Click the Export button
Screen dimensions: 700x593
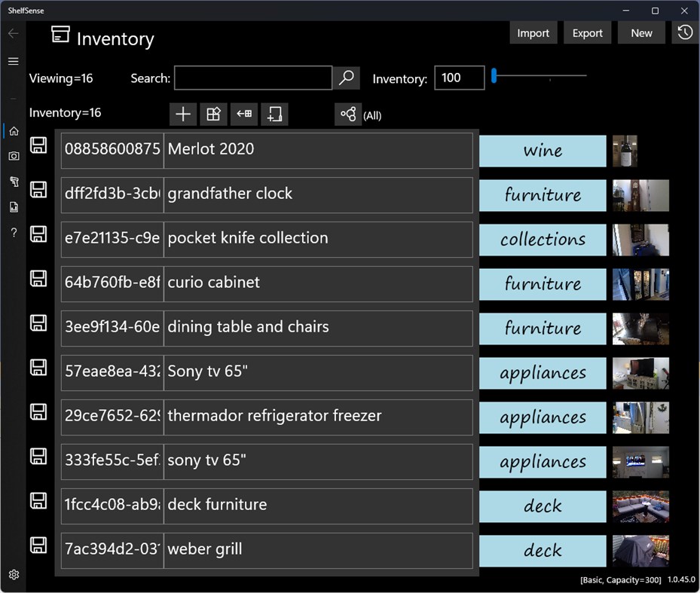click(587, 32)
